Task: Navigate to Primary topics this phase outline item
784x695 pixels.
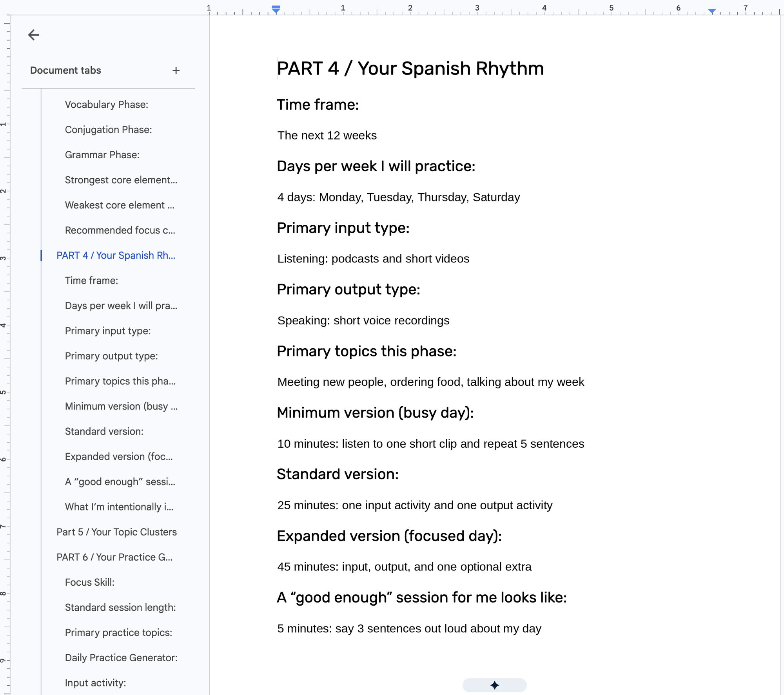Action: (x=120, y=381)
